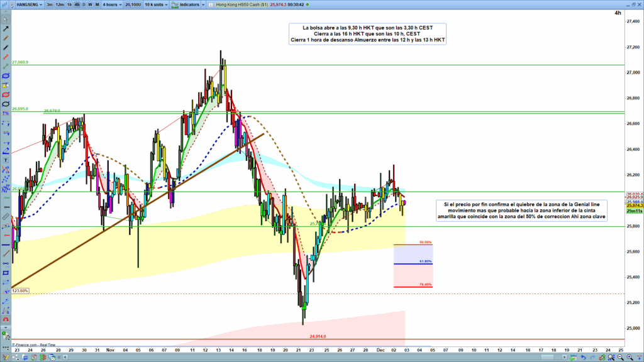644x362 pixels.
Task: Toggle the 4h timeframe button
Action: (x=76, y=4)
